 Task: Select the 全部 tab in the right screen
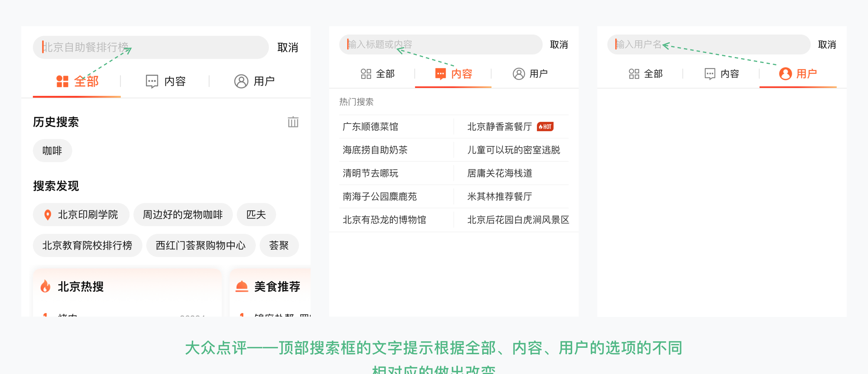[645, 74]
